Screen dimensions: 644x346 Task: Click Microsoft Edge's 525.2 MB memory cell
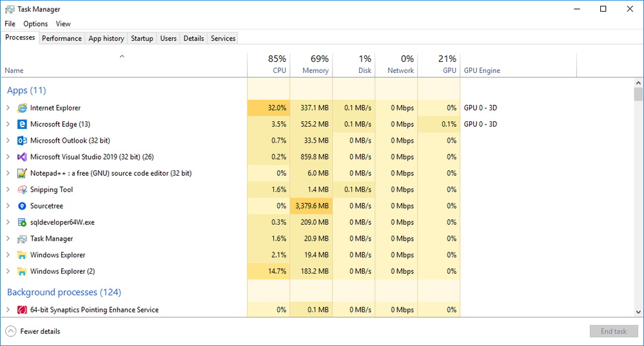click(311, 124)
